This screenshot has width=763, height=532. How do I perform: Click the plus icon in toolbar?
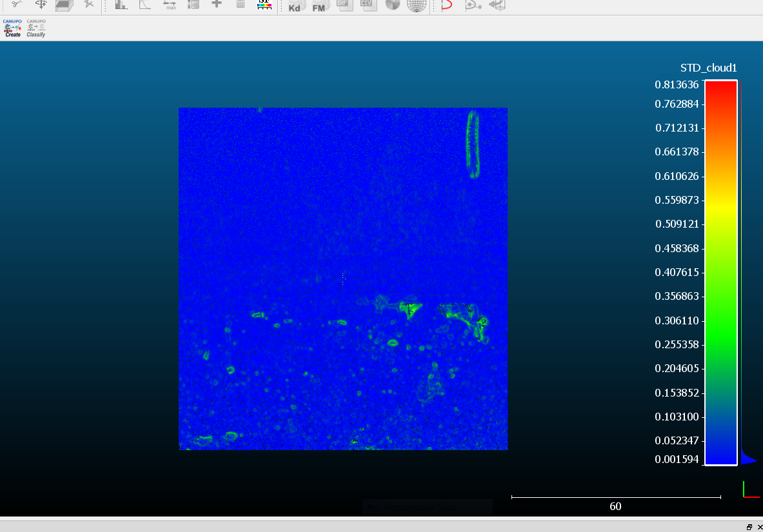point(217,4)
